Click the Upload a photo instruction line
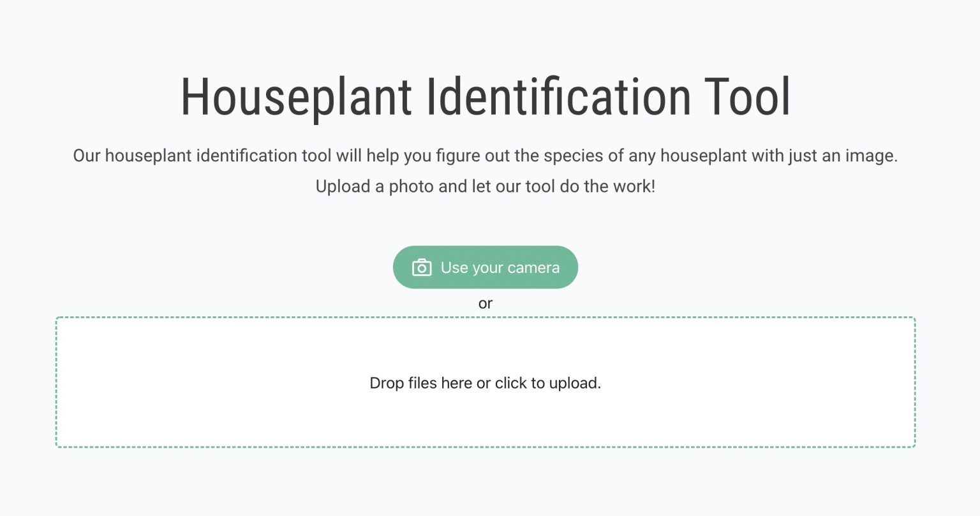Image resolution: width=980 pixels, height=516 pixels. [485, 186]
